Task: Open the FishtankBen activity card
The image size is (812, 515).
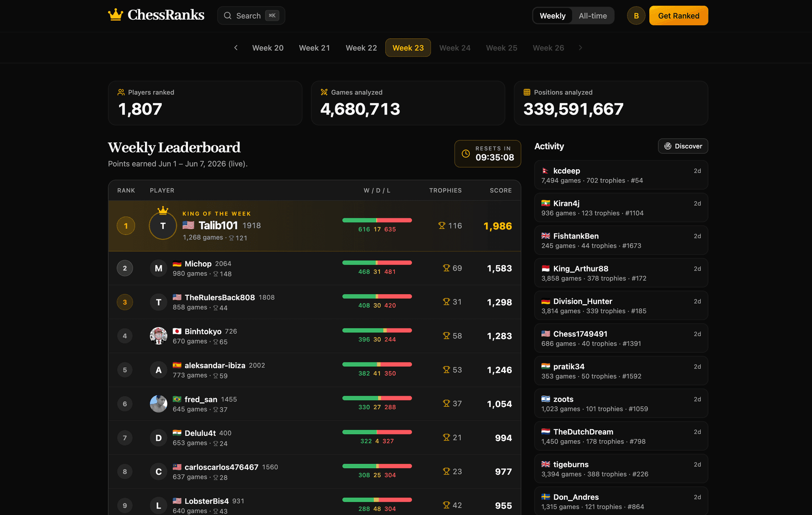Action: tap(621, 240)
